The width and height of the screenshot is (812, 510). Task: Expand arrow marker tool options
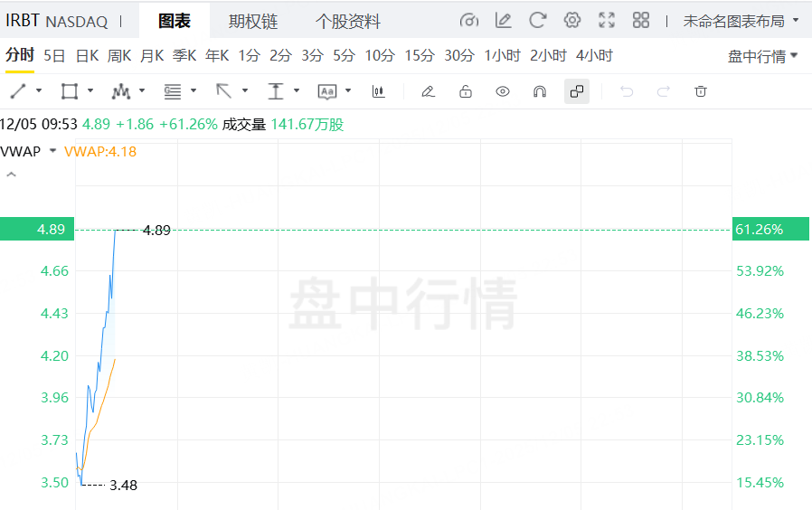(x=245, y=90)
